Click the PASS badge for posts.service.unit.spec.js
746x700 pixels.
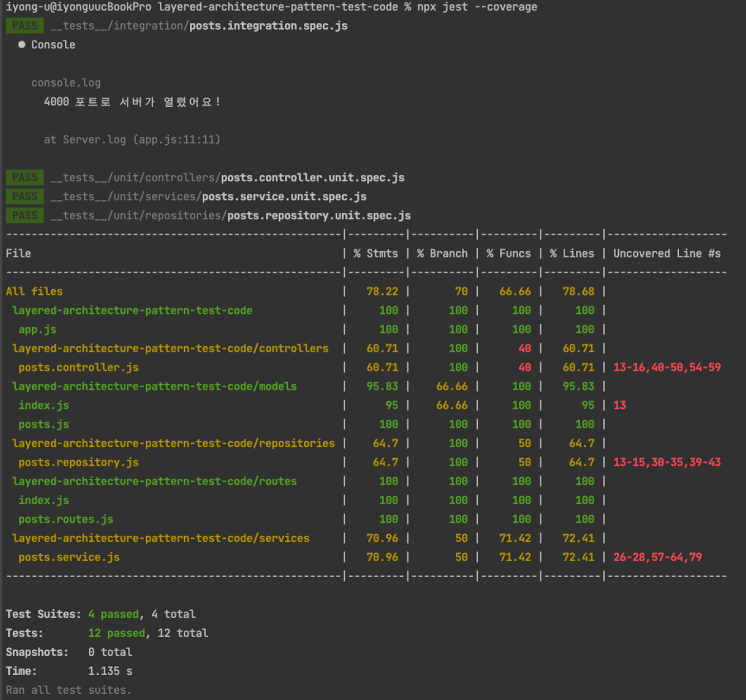point(24,196)
